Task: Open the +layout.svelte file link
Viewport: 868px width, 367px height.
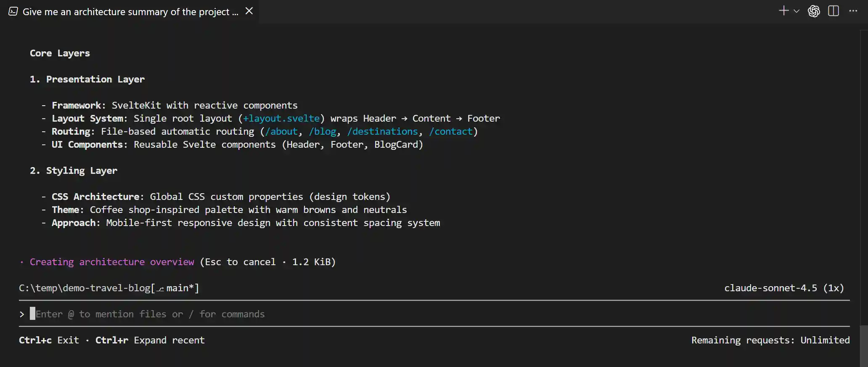Action: pos(281,118)
